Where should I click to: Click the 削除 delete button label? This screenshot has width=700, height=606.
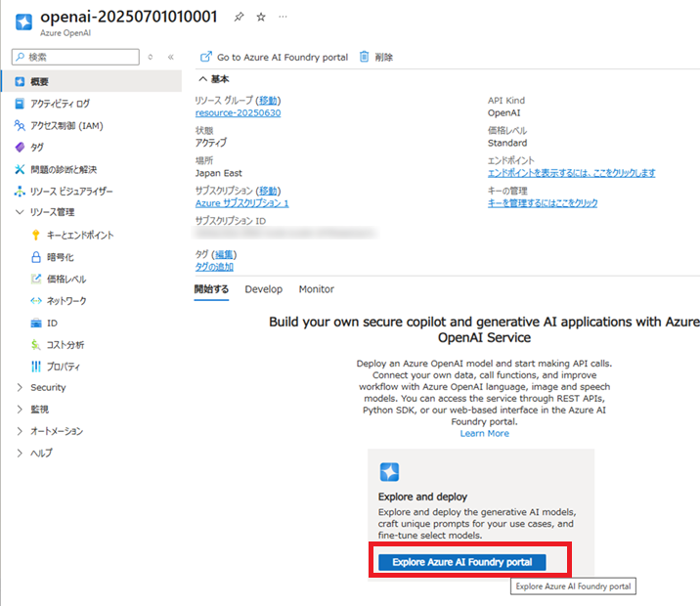[383, 57]
